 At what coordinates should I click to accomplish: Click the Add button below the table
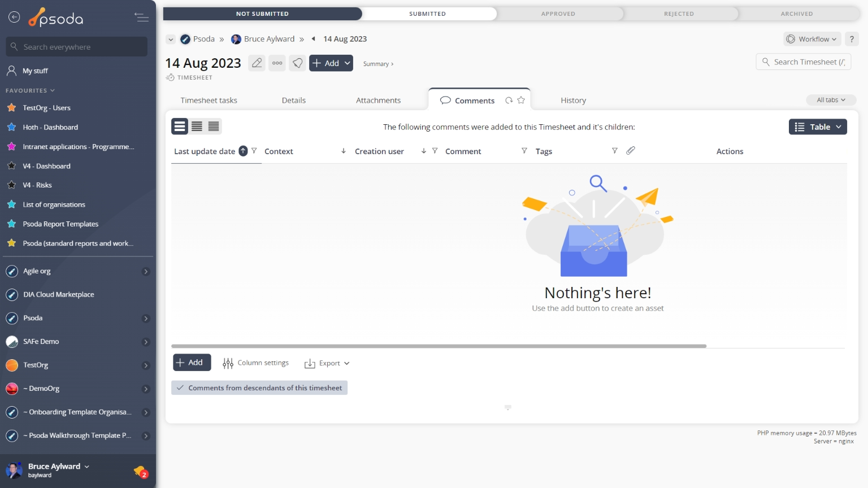[192, 363]
